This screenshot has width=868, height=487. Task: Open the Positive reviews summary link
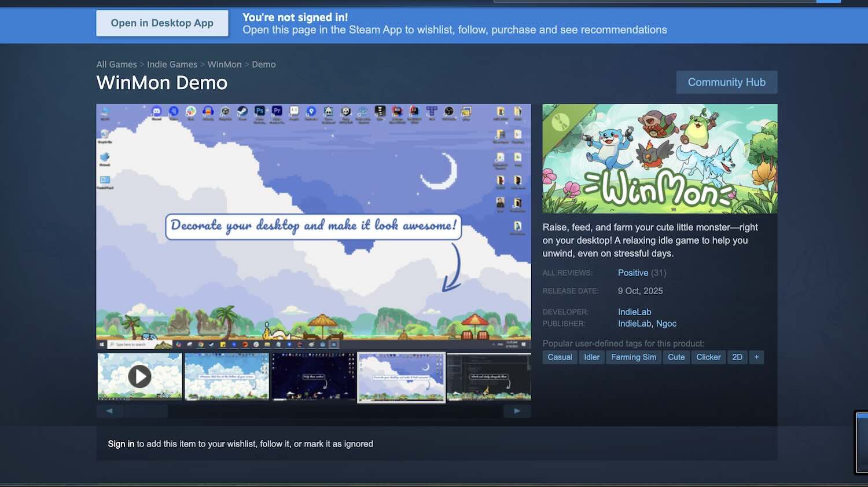coord(632,273)
